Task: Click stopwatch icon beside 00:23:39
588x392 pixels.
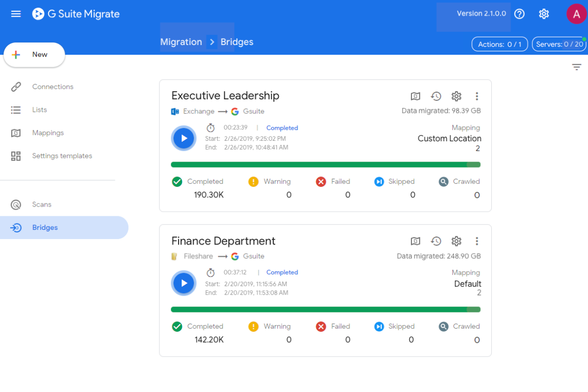Action: tap(211, 128)
